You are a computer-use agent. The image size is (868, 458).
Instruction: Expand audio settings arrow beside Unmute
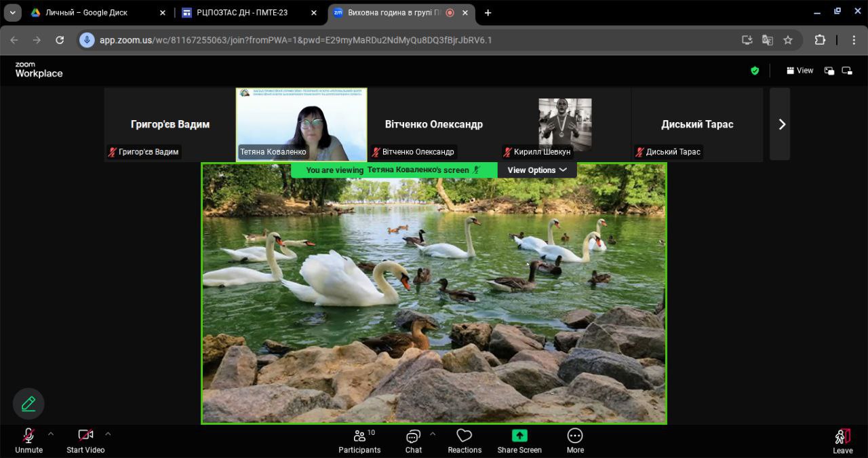(51, 434)
